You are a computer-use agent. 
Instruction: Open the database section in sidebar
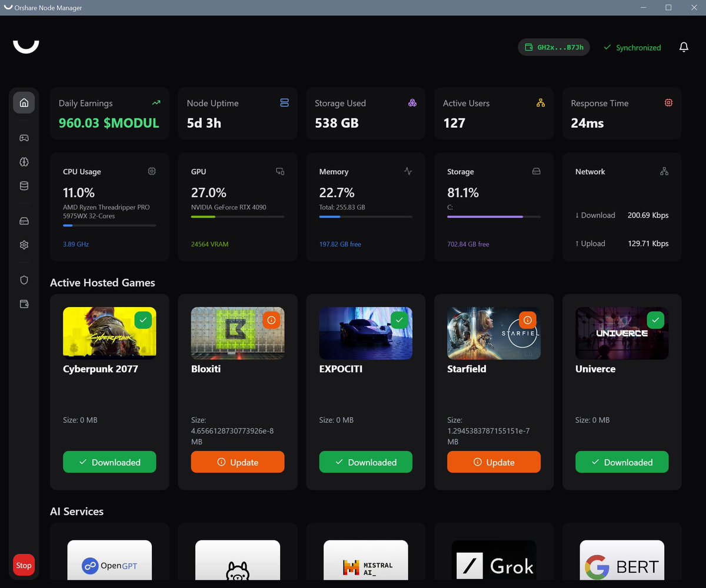[x=24, y=186]
